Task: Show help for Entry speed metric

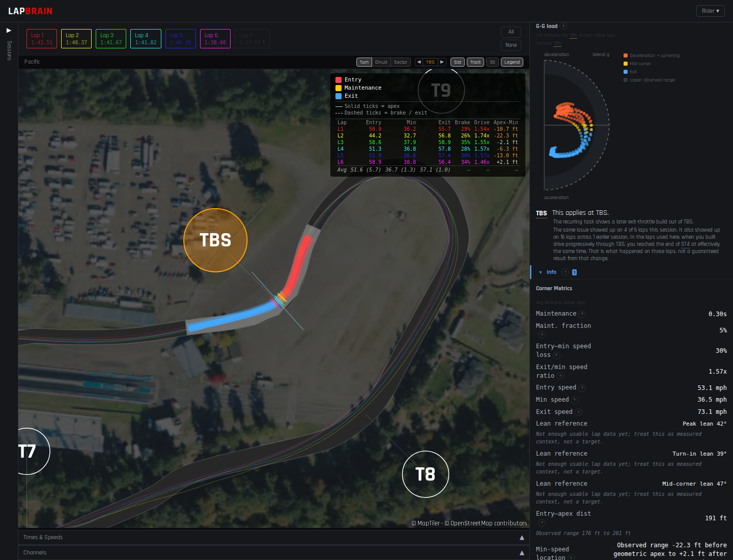Action: click(x=582, y=388)
